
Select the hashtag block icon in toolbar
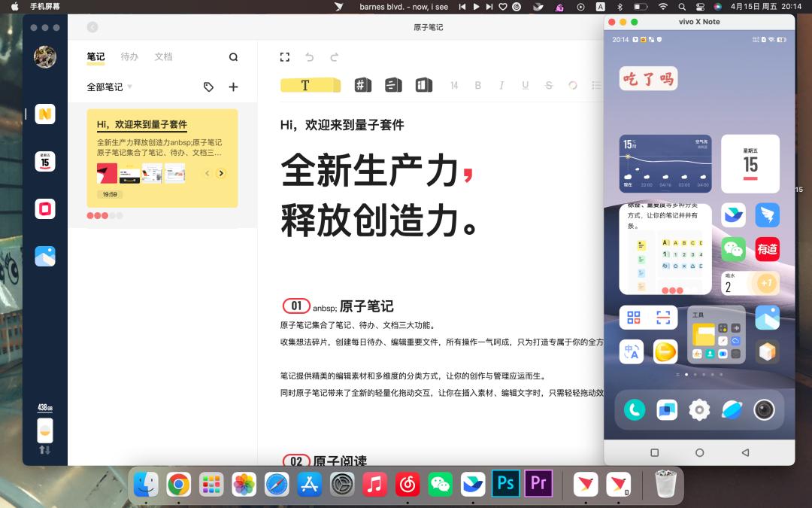pos(363,85)
